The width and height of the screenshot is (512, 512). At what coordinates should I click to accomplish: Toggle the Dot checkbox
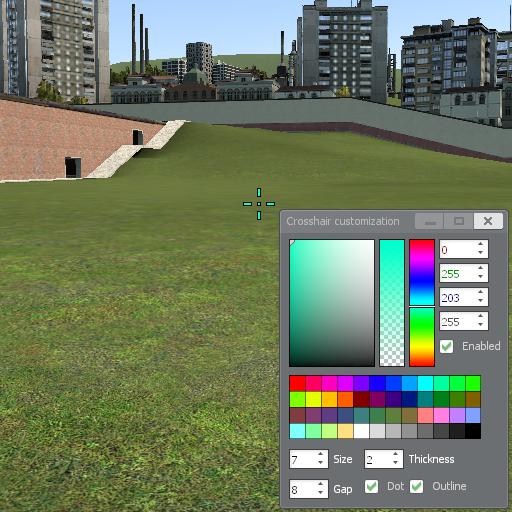coord(371,486)
